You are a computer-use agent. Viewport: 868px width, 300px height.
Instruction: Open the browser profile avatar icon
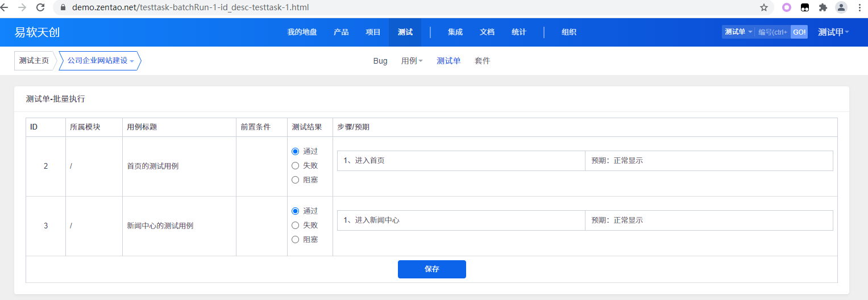pos(841,7)
